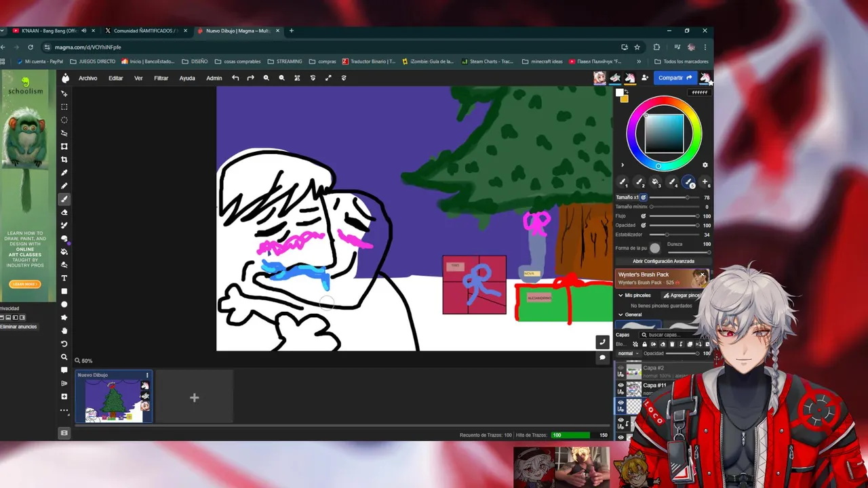Open the normal blend mode dropdown
The height and width of the screenshot is (488, 868).
click(x=628, y=353)
